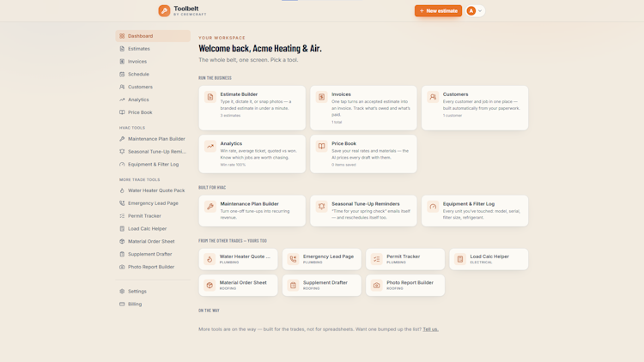Select the Photo Report Builder camera icon
The image size is (644, 362).
click(377, 286)
